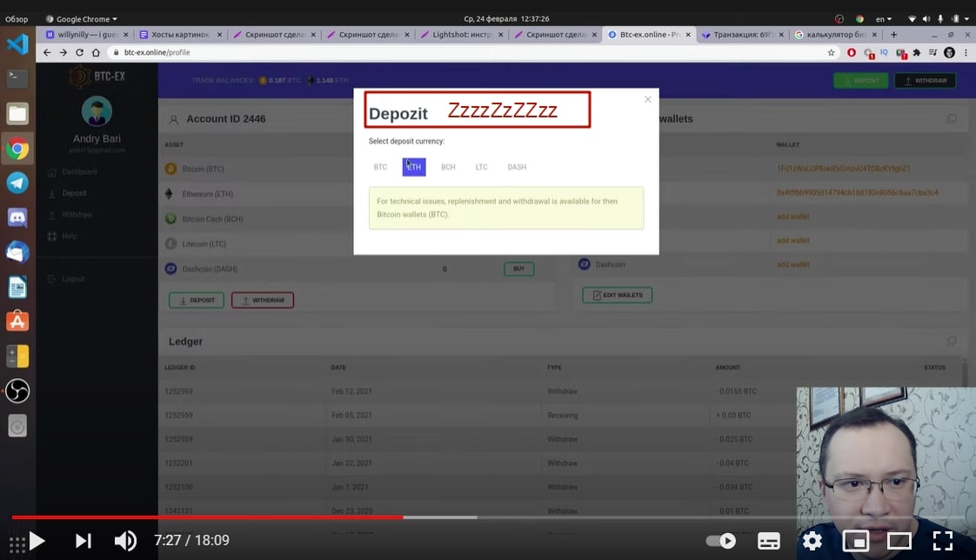Open Thunderbird mail from the dock
Image resolution: width=976 pixels, height=560 pixels.
(17, 253)
